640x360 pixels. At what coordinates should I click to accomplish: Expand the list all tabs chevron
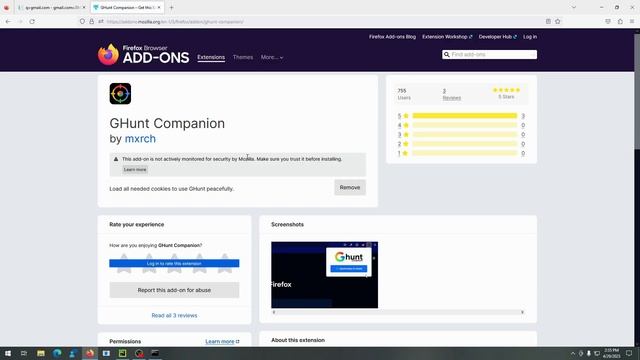[573, 7]
